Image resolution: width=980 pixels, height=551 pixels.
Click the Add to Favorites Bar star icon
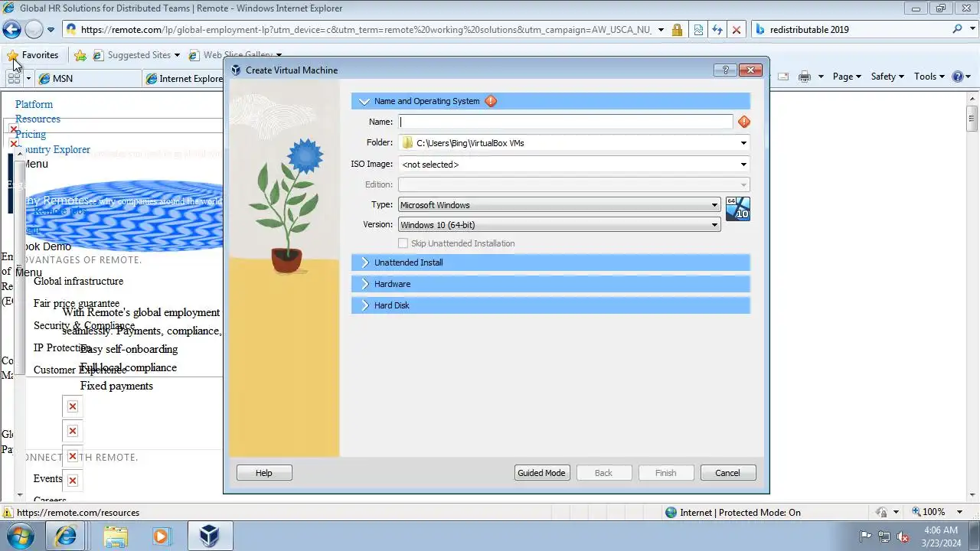[x=80, y=55]
